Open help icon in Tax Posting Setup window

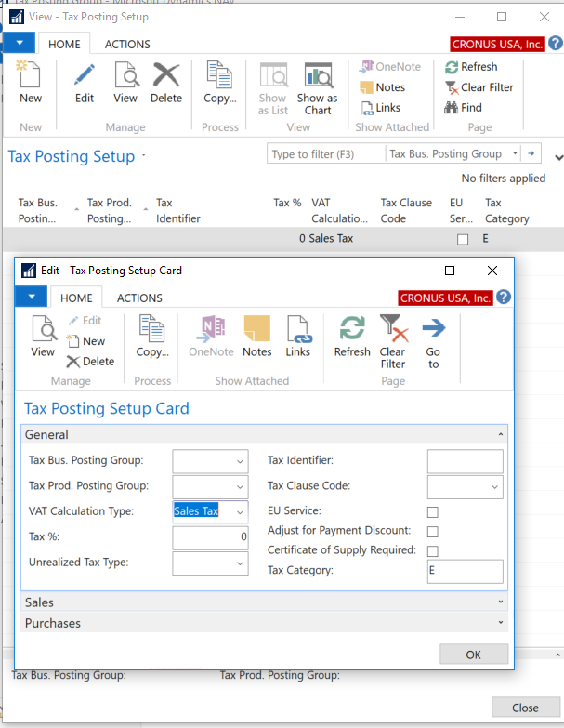tap(556, 44)
